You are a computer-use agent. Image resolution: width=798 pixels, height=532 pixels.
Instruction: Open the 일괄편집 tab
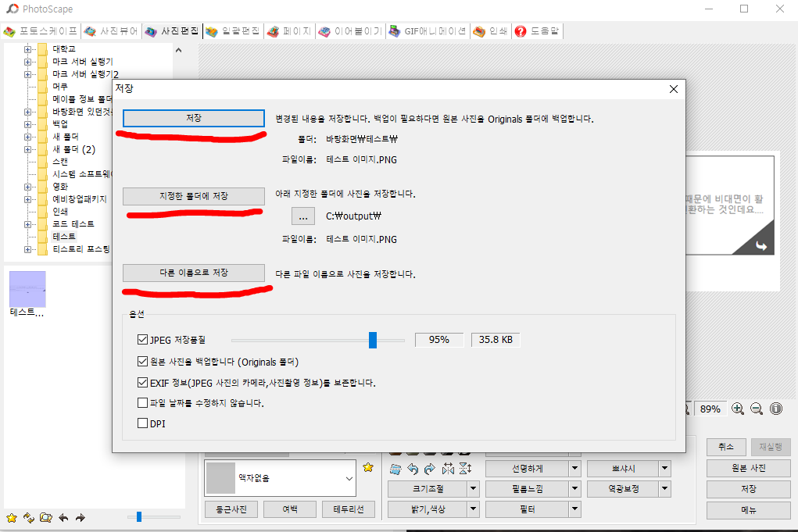point(234,31)
